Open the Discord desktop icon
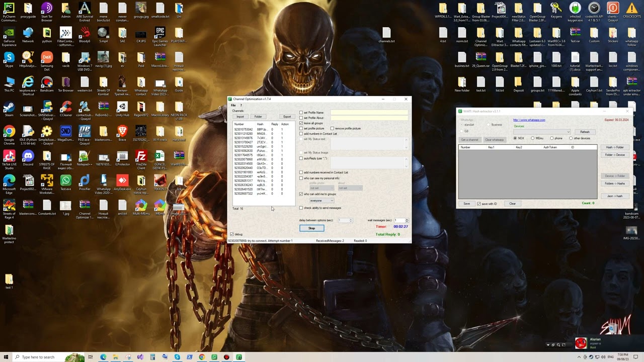 (28, 158)
